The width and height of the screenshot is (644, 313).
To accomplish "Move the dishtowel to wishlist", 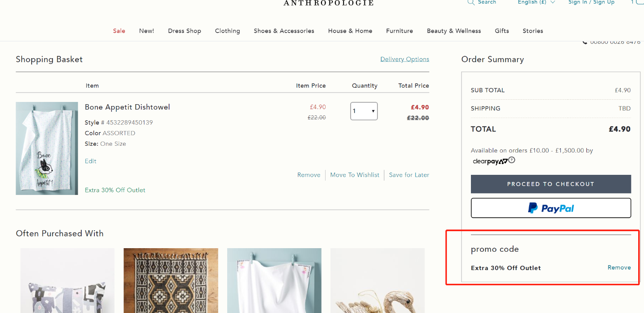I will tap(355, 175).
